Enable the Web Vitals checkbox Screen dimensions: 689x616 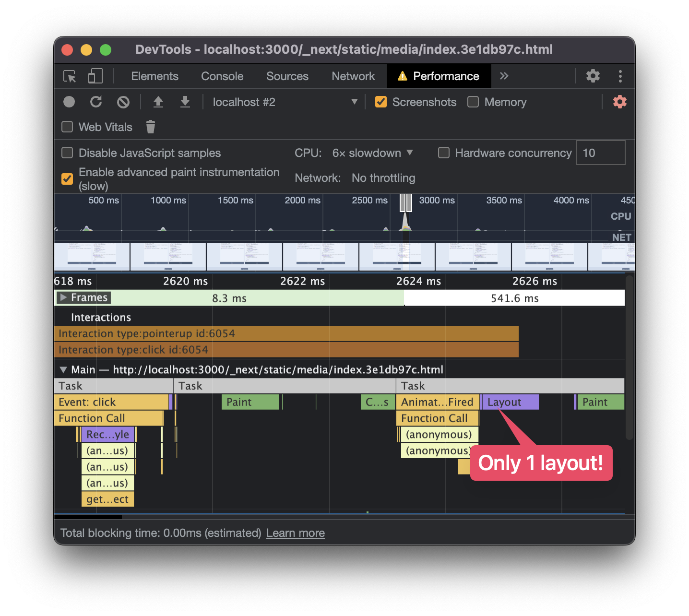point(67,127)
